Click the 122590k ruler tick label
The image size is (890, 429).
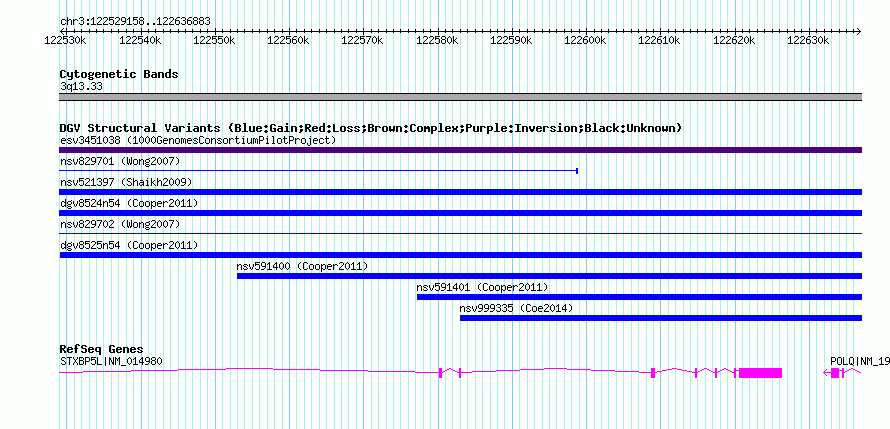point(511,40)
